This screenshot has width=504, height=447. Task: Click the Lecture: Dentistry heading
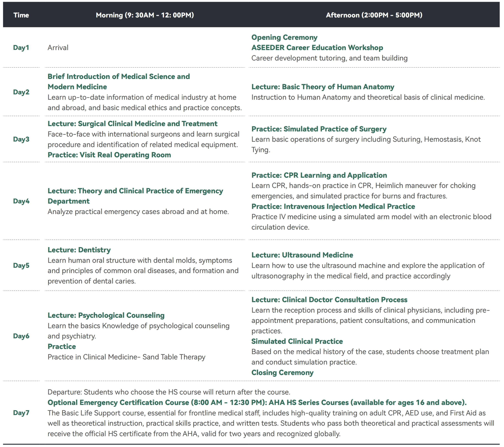[x=79, y=250]
